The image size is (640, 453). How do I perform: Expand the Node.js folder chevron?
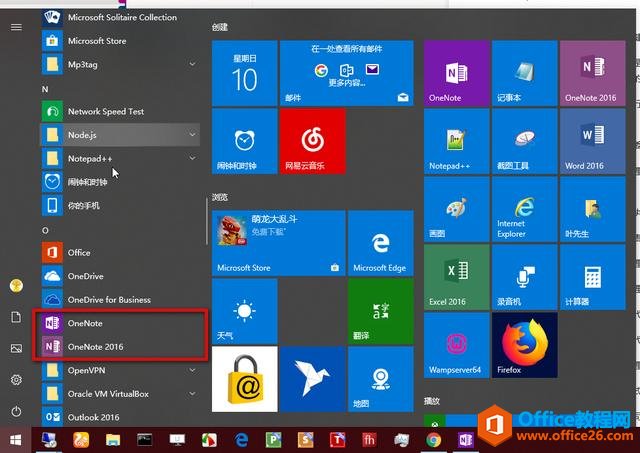click(x=192, y=135)
